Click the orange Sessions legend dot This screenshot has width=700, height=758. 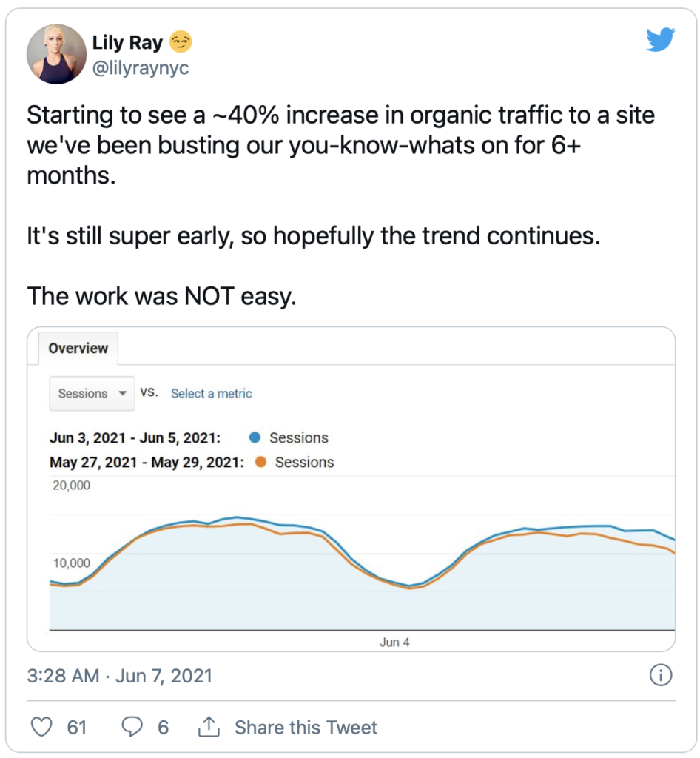pos(261,462)
